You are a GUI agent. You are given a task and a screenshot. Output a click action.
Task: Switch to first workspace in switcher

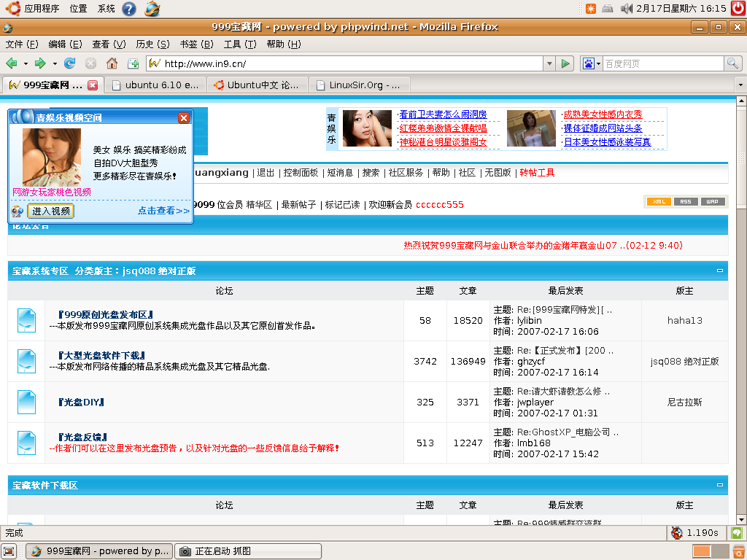pos(701,551)
